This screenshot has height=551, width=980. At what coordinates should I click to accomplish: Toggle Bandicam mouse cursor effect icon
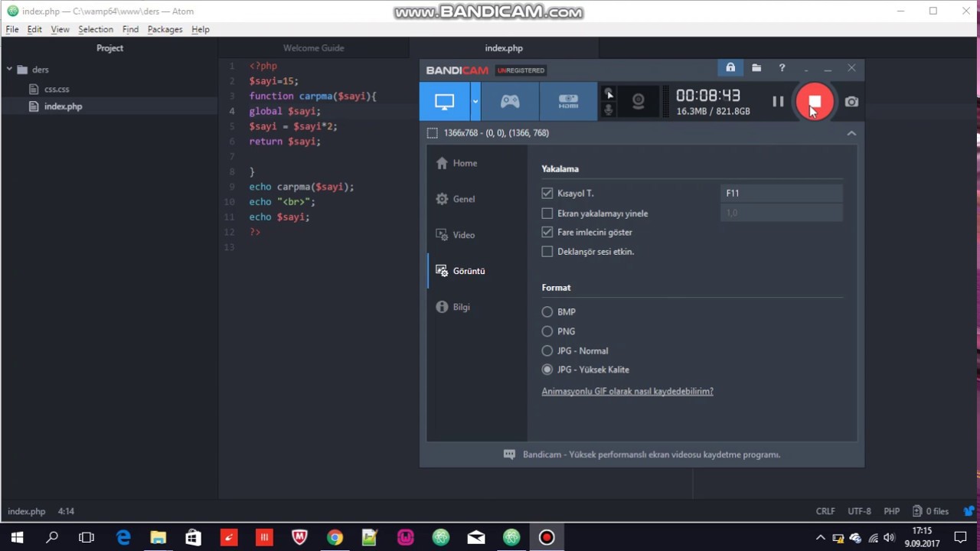click(609, 93)
